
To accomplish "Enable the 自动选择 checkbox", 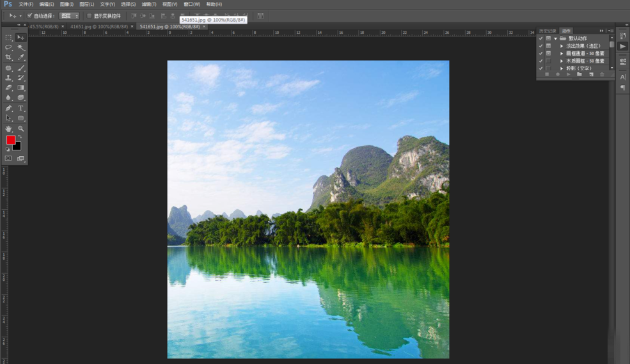I will pyautogui.click(x=29, y=16).
